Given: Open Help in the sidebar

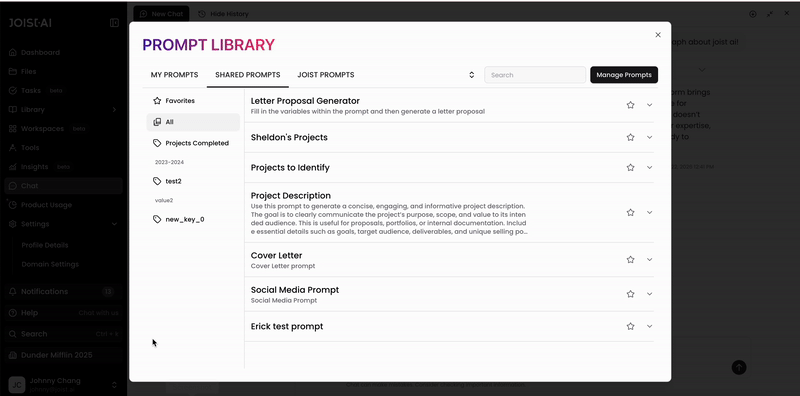Looking at the screenshot, I should coord(63,313).
